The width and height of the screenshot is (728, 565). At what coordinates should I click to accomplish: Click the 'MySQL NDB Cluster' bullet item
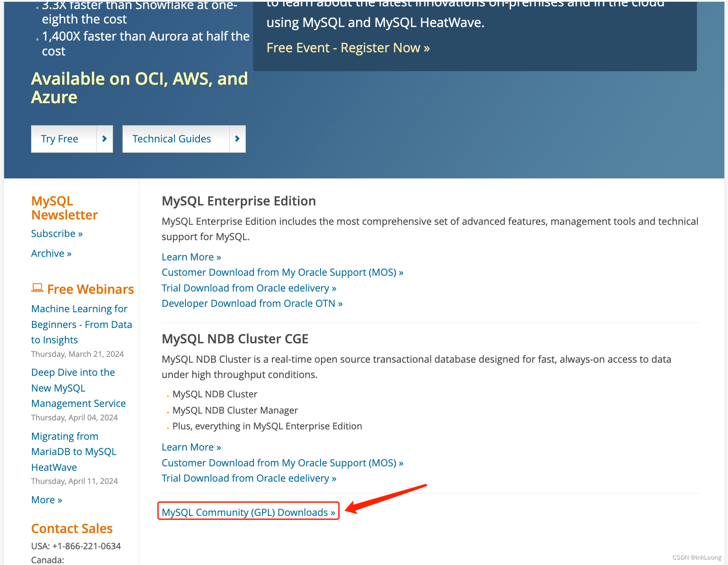[x=215, y=394]
